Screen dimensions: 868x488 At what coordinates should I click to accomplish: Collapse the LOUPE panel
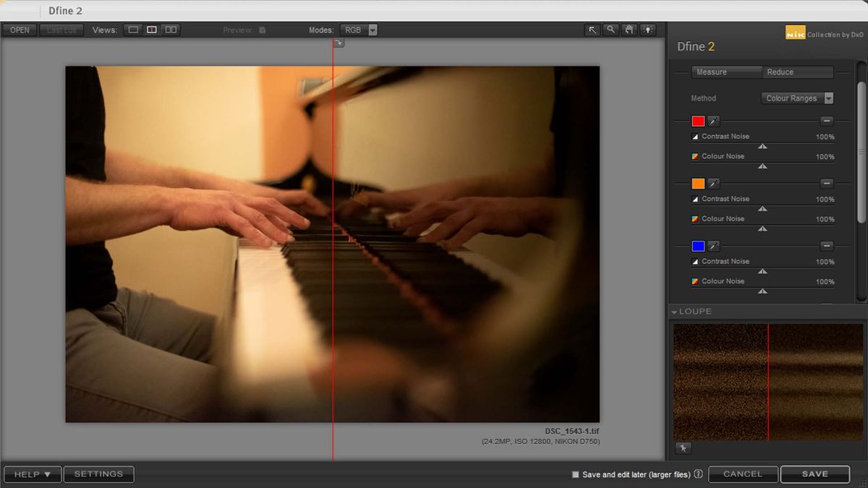click(x=674, y=312)
